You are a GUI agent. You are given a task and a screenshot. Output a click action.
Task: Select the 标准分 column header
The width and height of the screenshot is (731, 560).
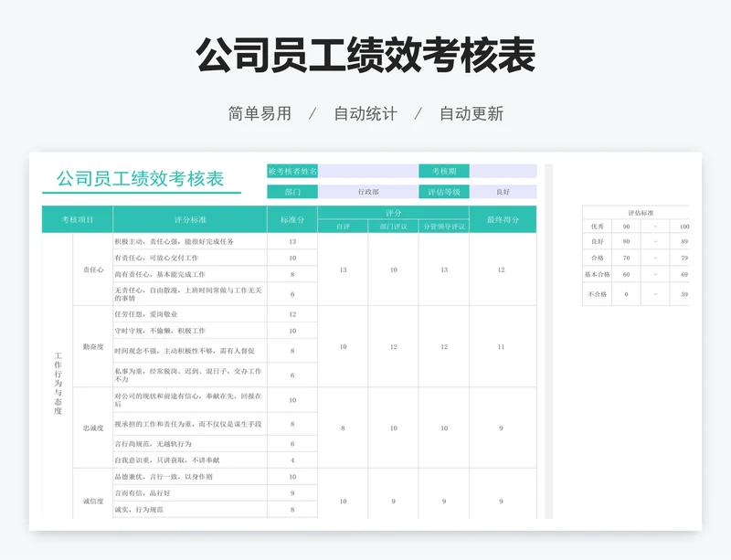292,219
